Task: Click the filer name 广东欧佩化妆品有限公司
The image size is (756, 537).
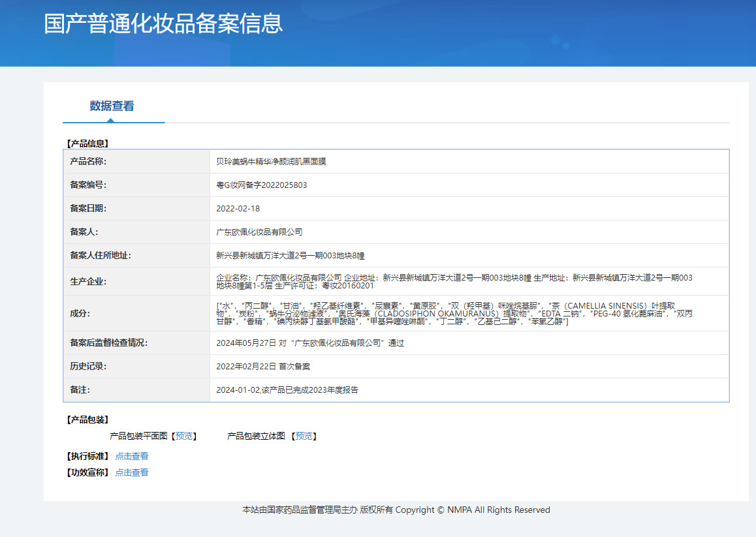Action: [259, 232]
